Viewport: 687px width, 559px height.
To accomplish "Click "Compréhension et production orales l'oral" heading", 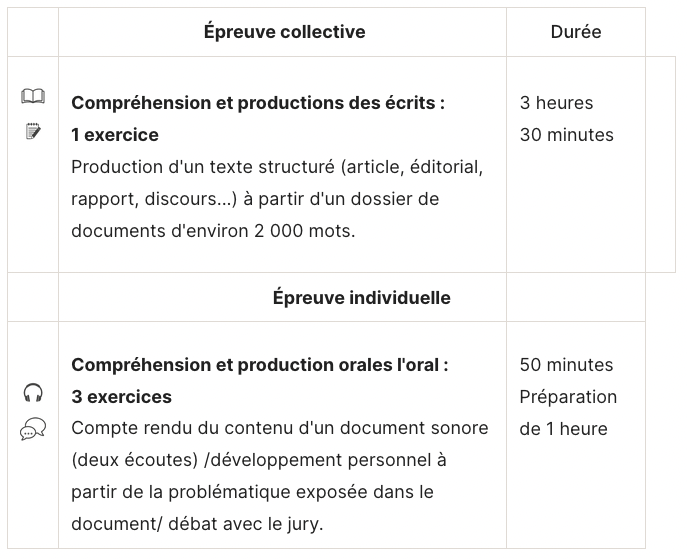I will (260, 365).
